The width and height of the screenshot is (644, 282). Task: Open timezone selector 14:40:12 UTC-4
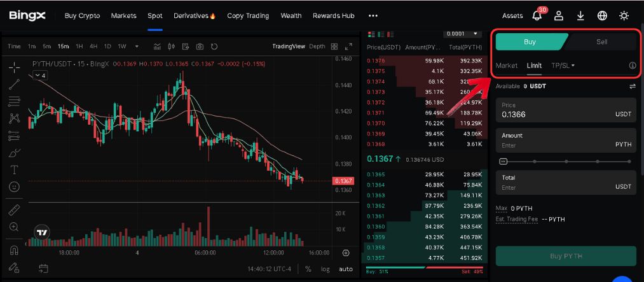[x=269, y=269]
